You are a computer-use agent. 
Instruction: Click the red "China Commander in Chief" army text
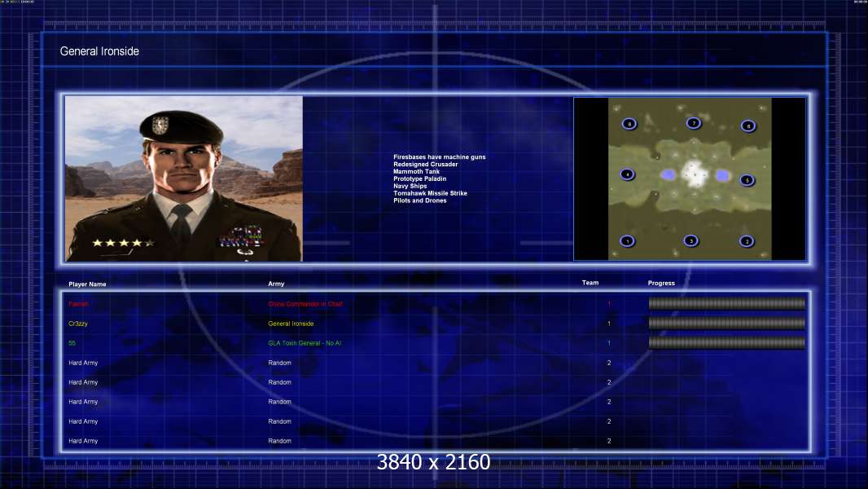[x=305, y=304]
